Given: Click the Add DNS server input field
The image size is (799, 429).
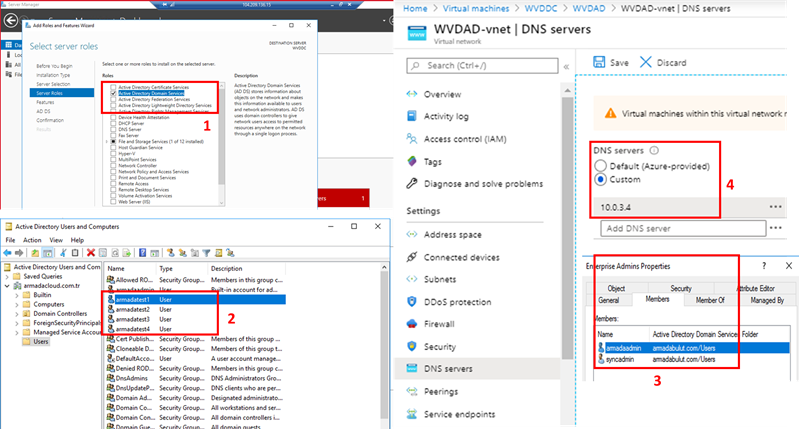Looking at the screenshot, I should 683,228.
